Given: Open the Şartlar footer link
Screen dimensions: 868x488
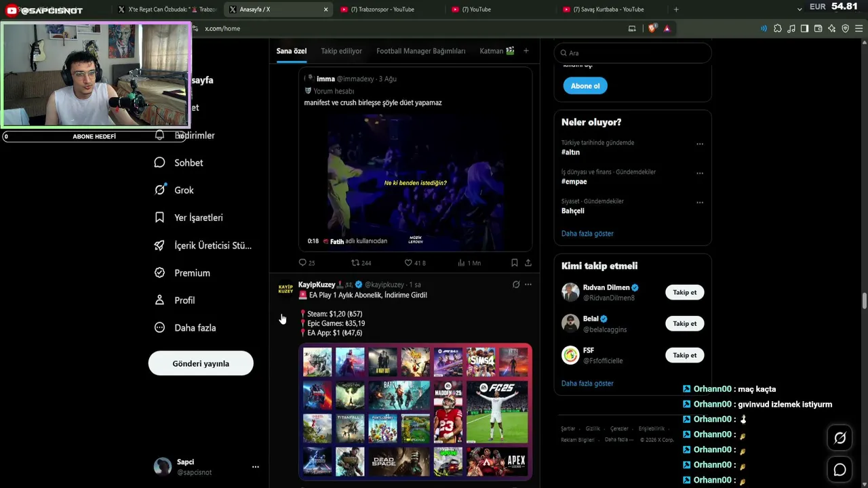Looking at the screenshot, I should pos(568,429).
